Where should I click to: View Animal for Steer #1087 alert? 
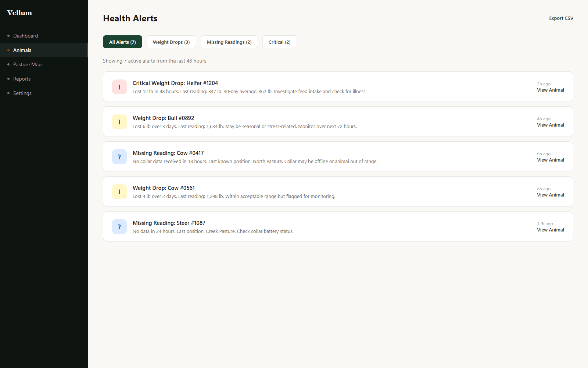550,230
